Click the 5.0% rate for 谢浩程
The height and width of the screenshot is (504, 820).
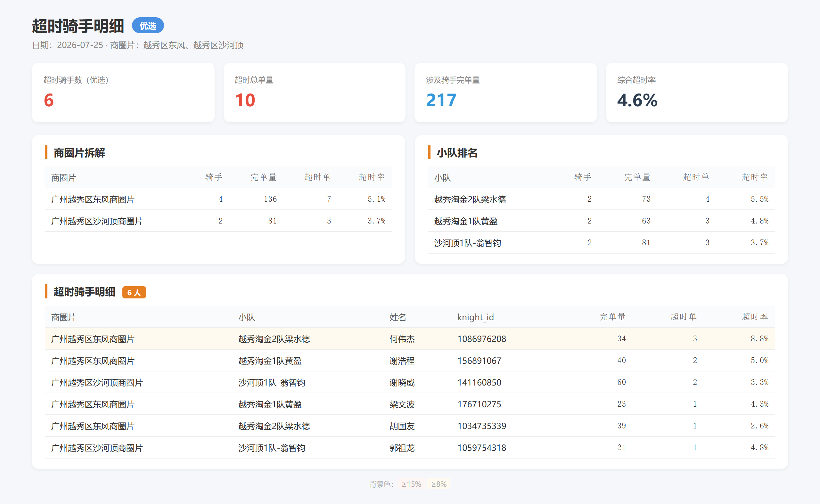pyautogui.click(x=759, y=360)
